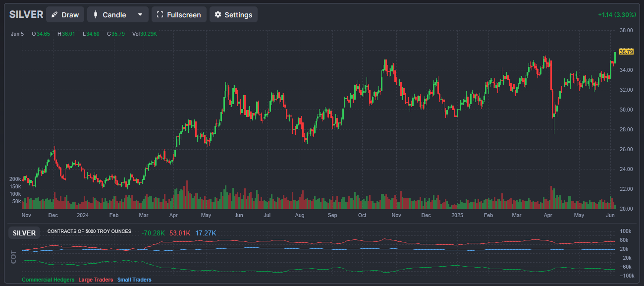Screen dimensions: 644x286
Task: Click the 22.00 price axis label
Action: [x=626, y=189]
